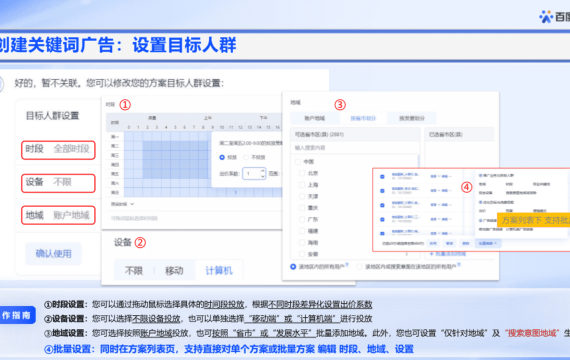Click the 周二 row label

pos(115,146)
